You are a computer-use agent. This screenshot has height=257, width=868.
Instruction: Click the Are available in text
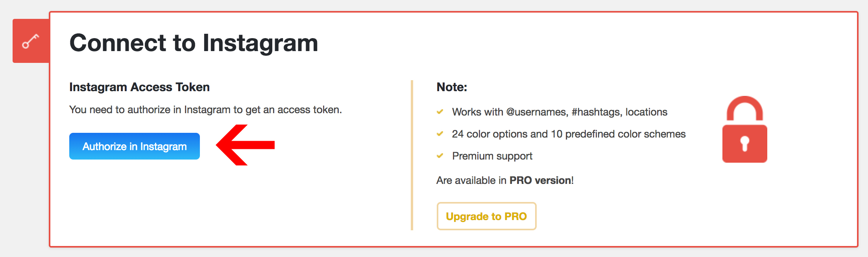tap(471, 180)
